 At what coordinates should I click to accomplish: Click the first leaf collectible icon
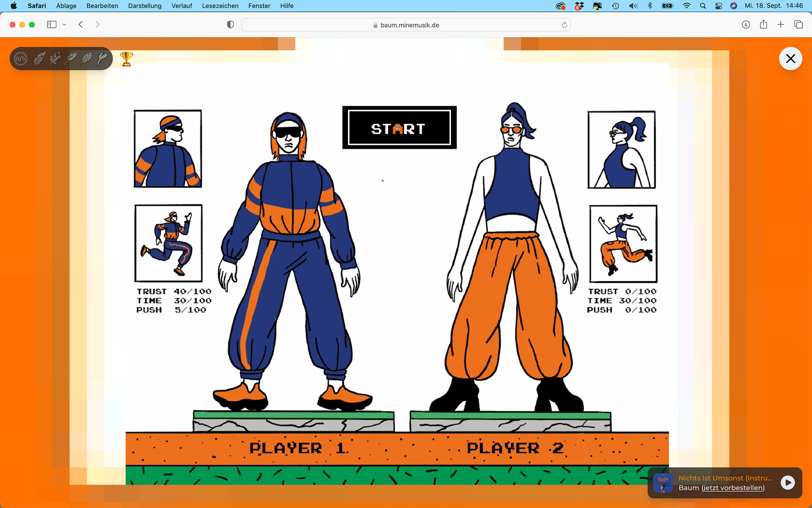(x=39, y=58)
